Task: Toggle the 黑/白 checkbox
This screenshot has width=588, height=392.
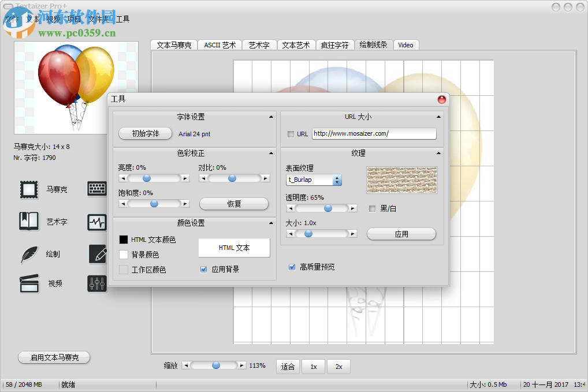Action: (372, 210)
